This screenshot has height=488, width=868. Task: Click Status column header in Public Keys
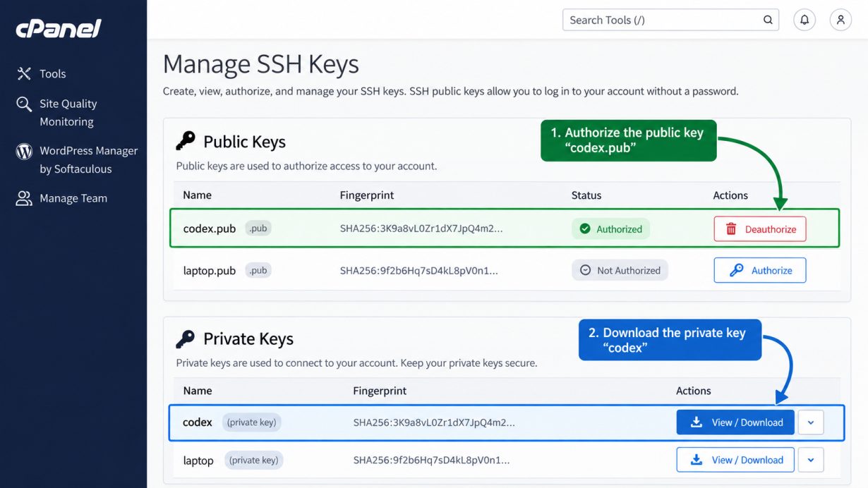(x=586, y=195)
